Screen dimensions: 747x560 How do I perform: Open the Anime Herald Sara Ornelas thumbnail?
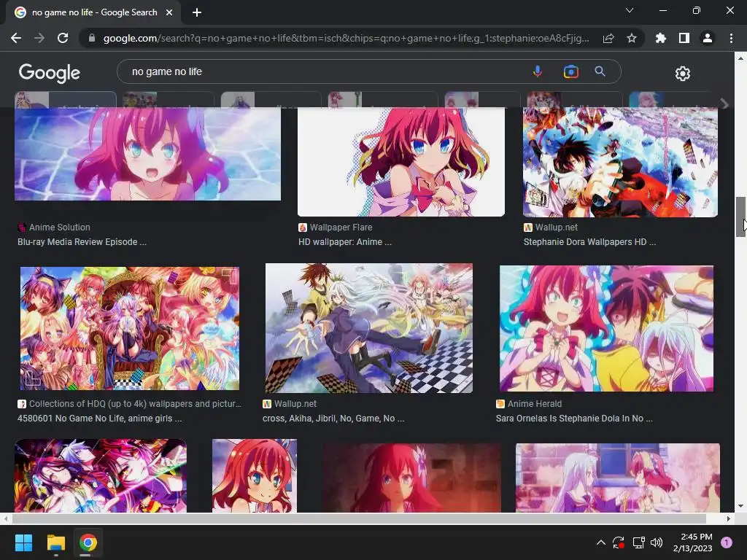pyautogui.click(x=606, y=329)
